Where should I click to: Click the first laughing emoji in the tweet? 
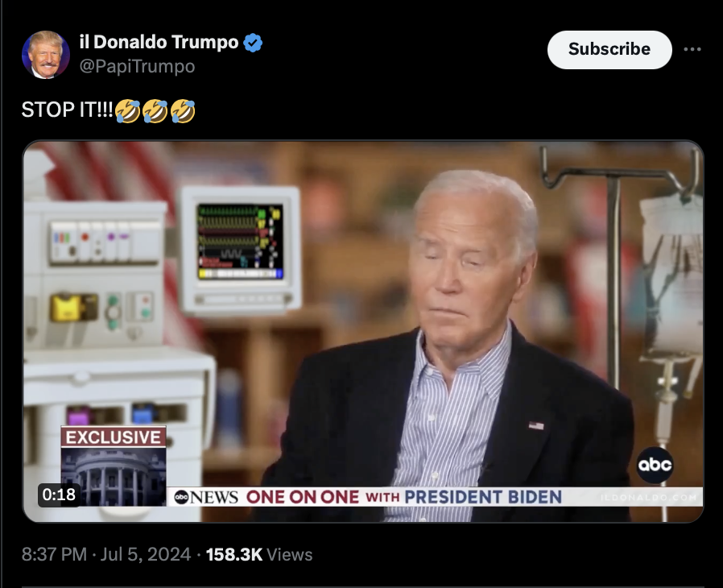[x=127, y=110]
